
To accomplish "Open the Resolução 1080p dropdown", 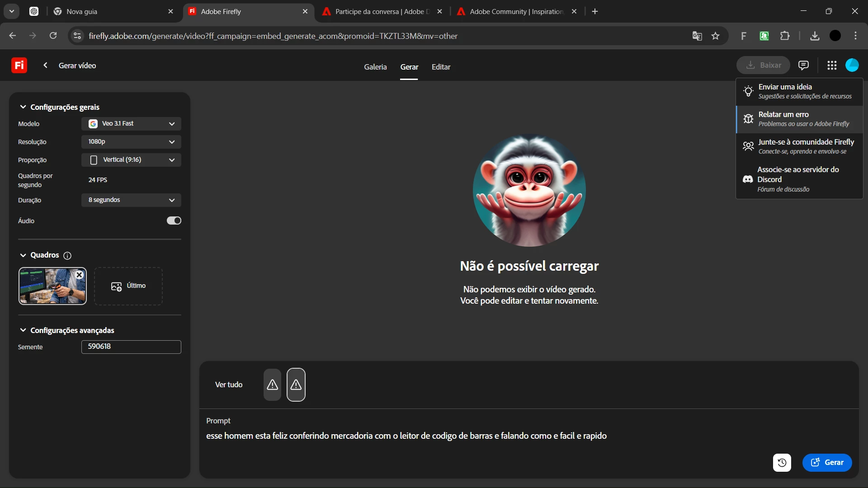I will click(x=131, y=141).
